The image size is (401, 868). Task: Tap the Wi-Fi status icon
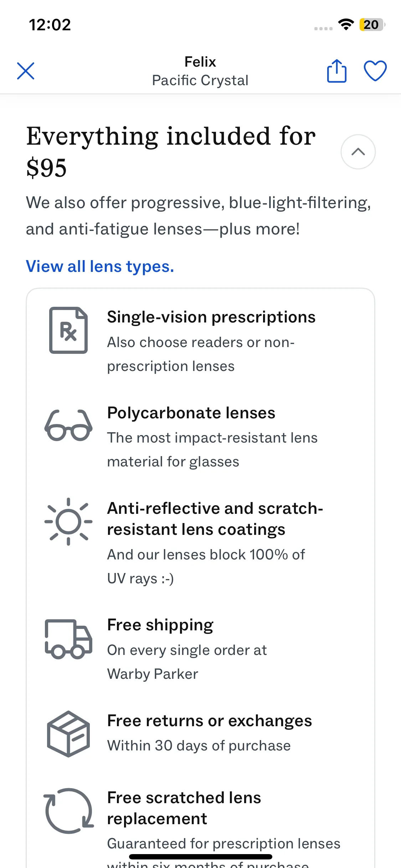[345, 25]
